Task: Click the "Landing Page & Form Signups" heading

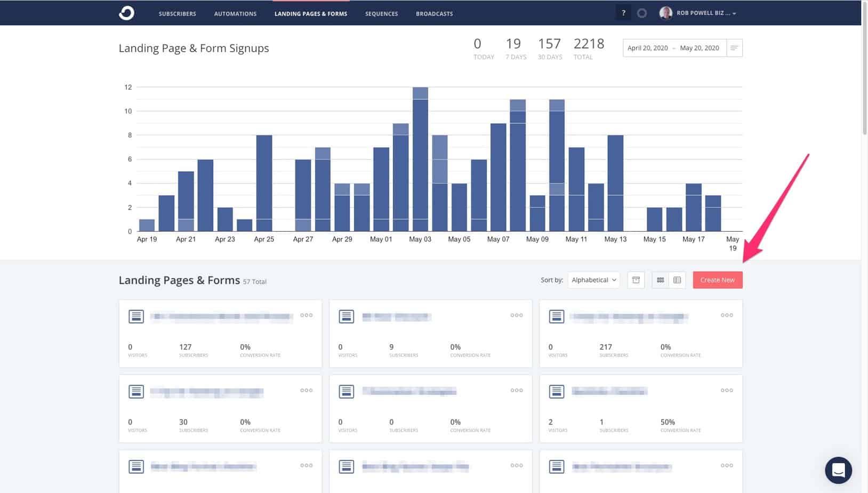Action: [194, 48]
